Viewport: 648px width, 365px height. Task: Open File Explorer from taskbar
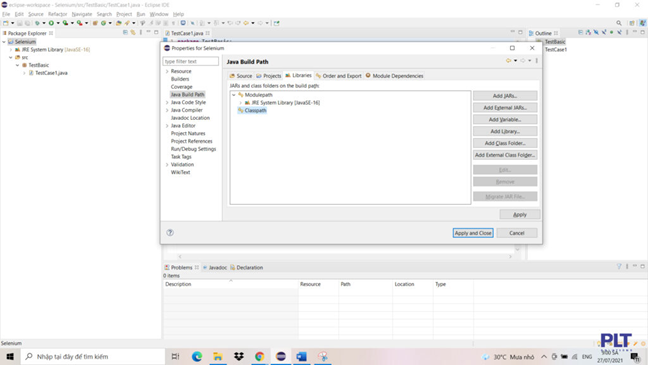pos(218,356)
